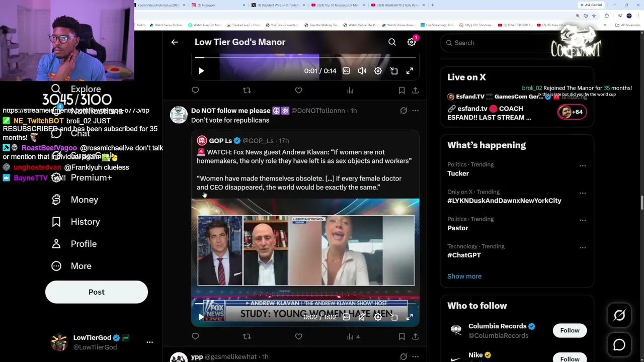Share the 'Don't vote for republicans' post
The height and width of the screenshot is (362, 644).
tap(415, 336)
